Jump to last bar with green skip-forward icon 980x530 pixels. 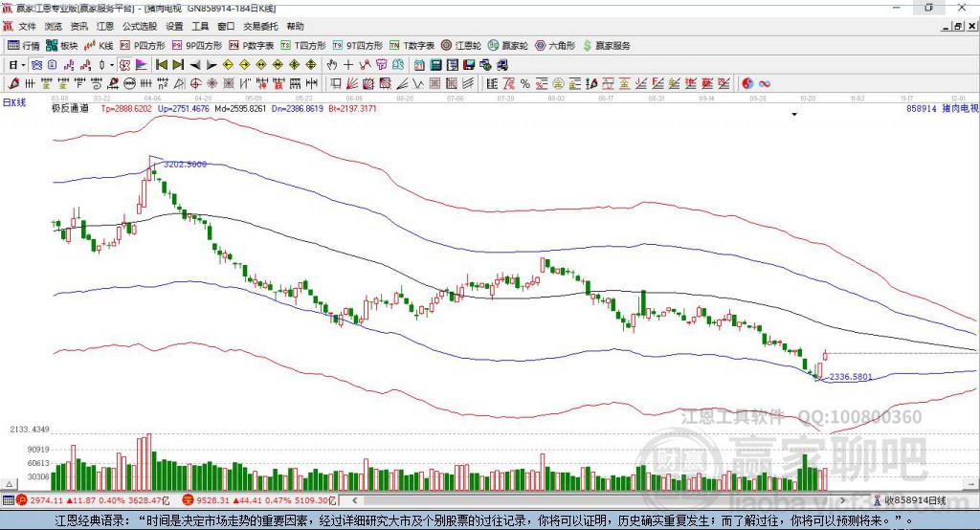(x=178, y=65)
